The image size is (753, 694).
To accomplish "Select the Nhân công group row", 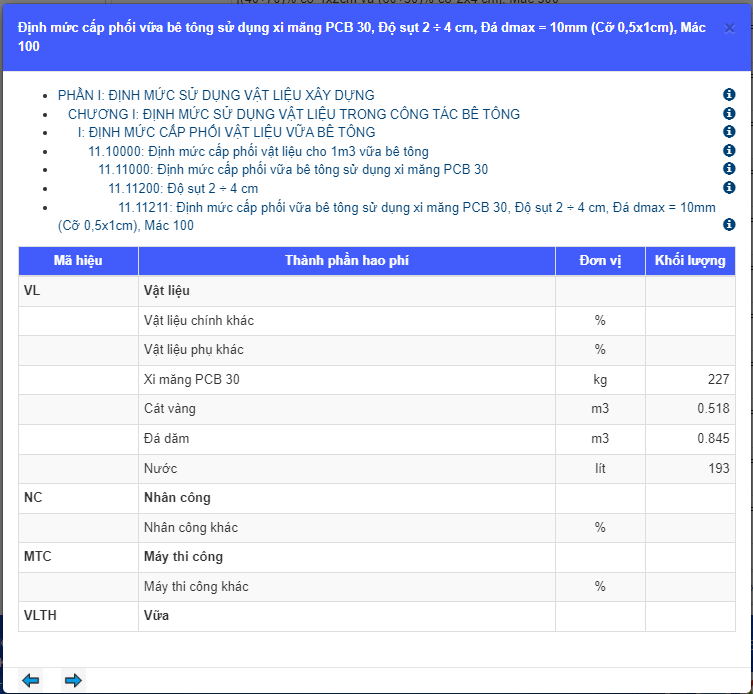I will coord(377,498).
